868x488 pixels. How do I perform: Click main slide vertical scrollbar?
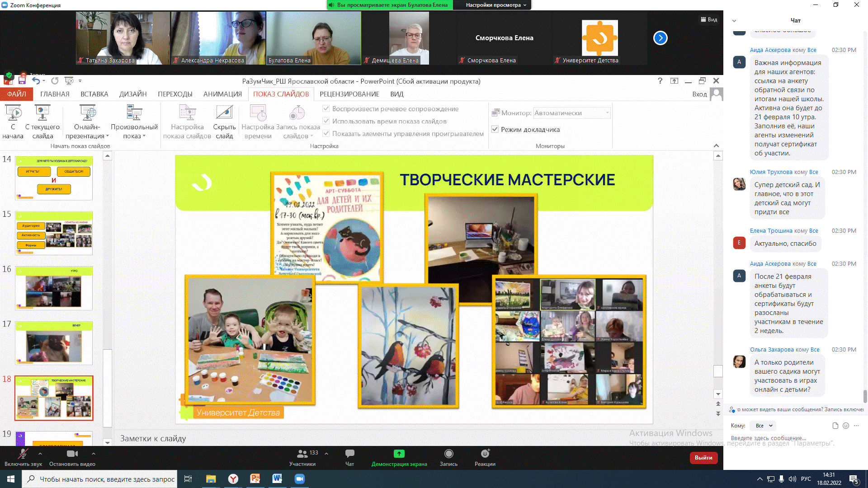[718, 371]
